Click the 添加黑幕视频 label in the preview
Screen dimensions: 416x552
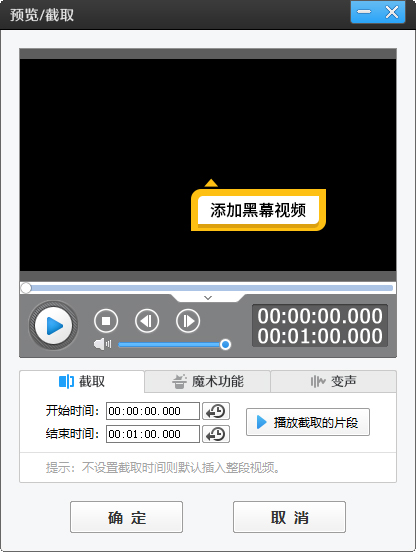coord(258,210)
